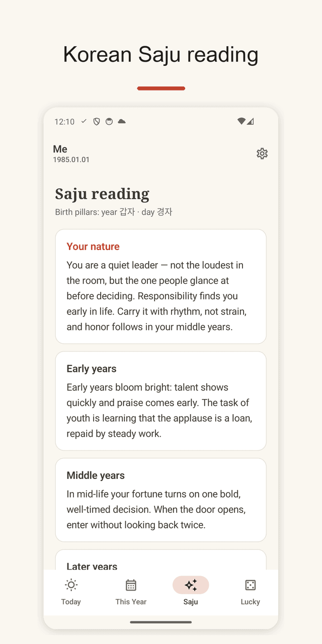Tap the checkmark status bar icon
The image size is (322, 644).
[84, 121]
